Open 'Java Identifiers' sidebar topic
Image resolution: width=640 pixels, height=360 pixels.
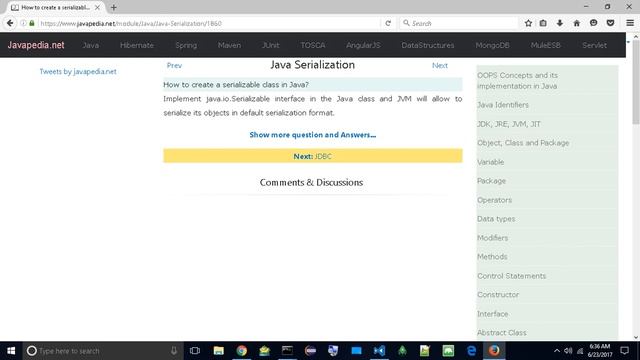tap(503, 105)
